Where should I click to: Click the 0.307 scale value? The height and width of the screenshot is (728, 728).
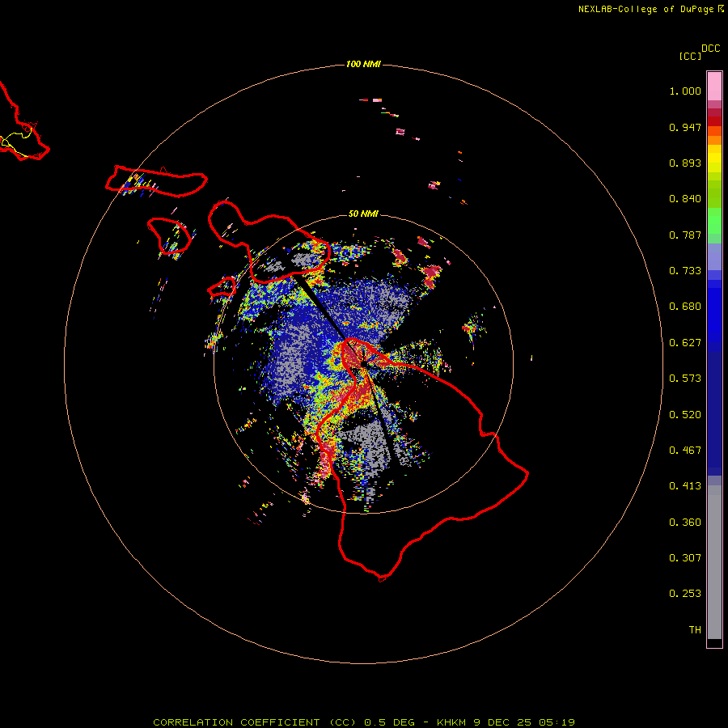click(685, 558)
